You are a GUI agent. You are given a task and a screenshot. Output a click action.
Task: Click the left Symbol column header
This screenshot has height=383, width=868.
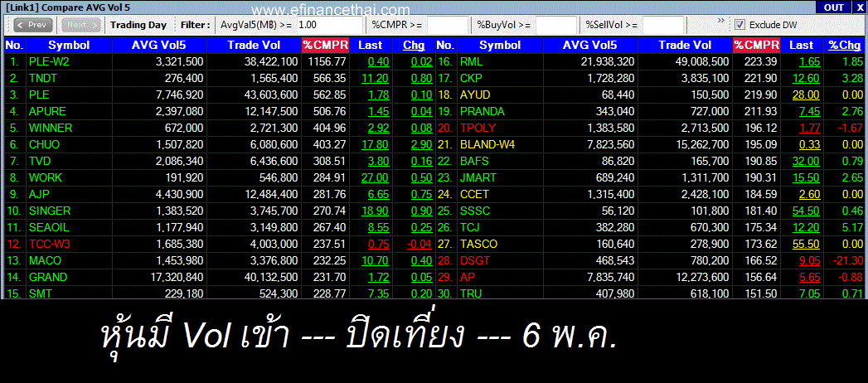coord(69,46)
